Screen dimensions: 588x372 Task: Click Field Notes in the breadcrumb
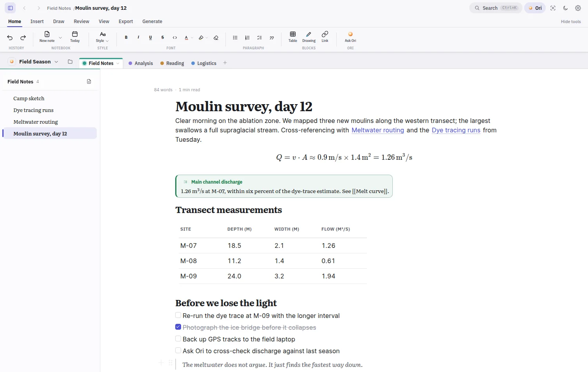(59, 8)
